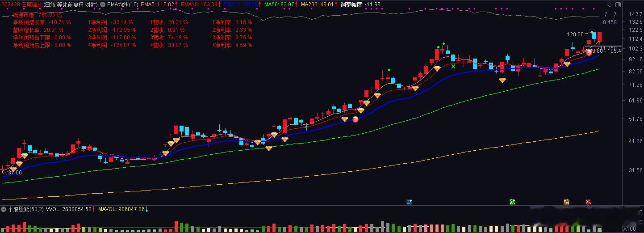Click the EMA5: 110.02 value
644x233 pixels.
(159, 4)
